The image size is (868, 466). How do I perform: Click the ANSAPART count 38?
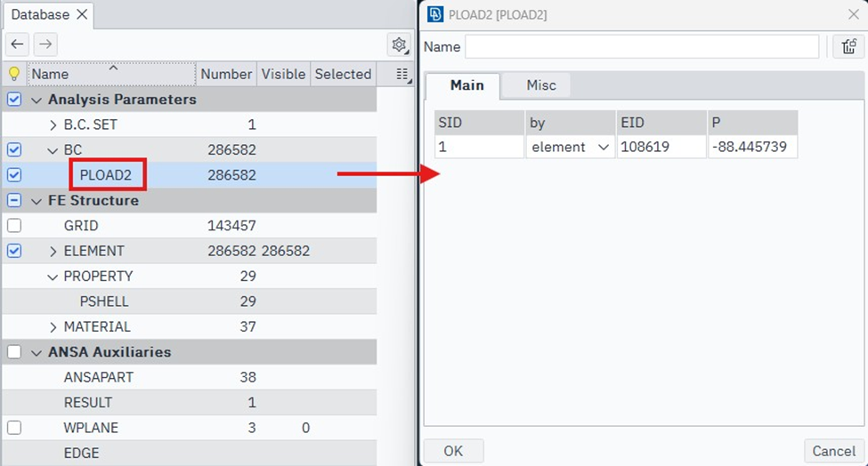pyautogui.click(x=247, y=378)
